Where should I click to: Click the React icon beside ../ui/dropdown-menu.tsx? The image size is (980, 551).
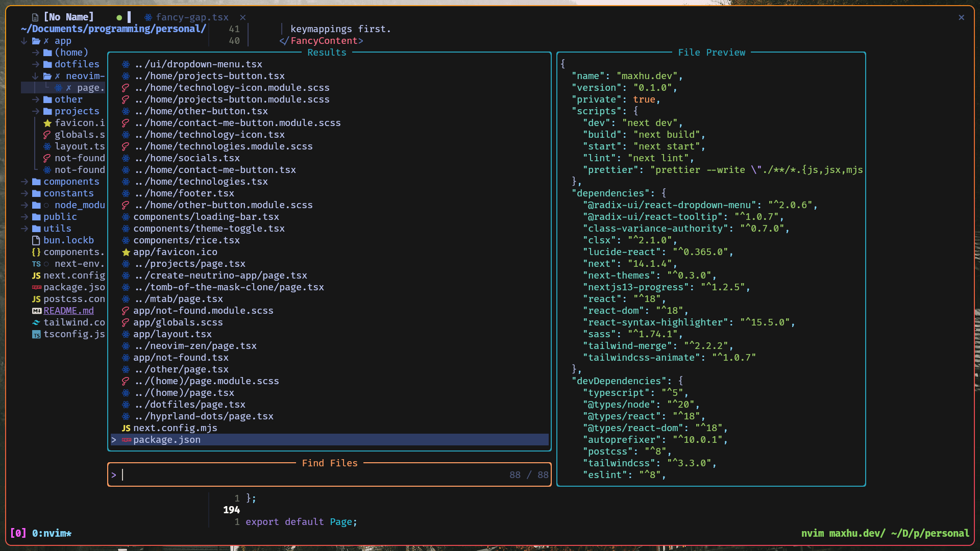pos(126,64)
